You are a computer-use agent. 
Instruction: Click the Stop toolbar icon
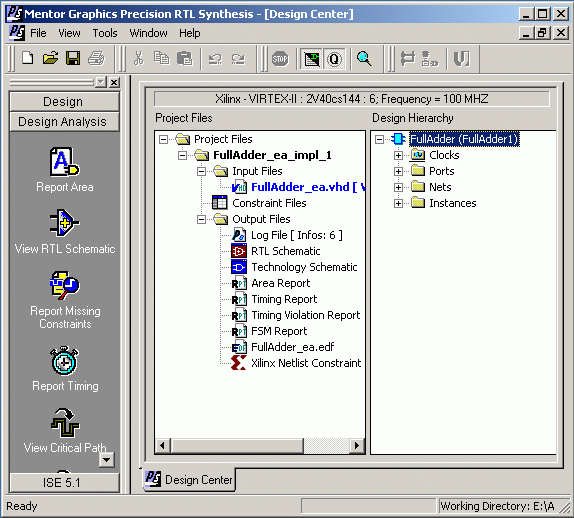click(280, 59)
